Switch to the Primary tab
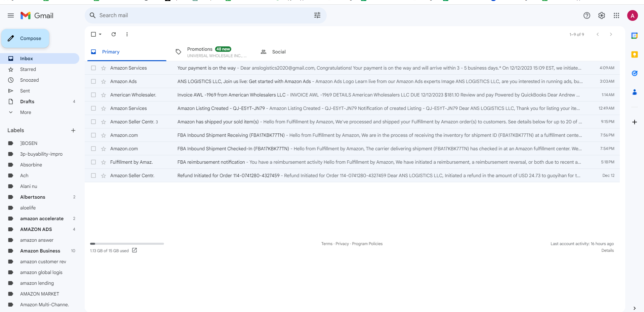644x312 pixels. pos(127,52)
